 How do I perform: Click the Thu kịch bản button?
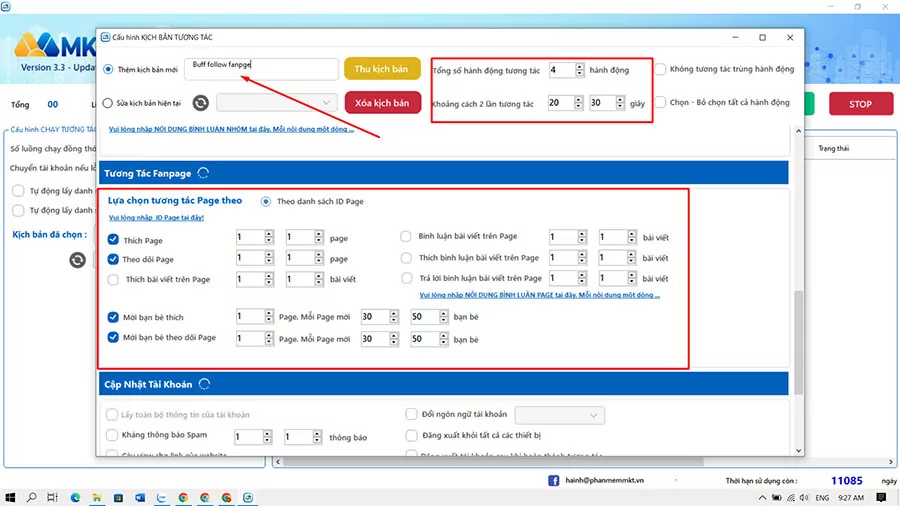tap(382, 69)
